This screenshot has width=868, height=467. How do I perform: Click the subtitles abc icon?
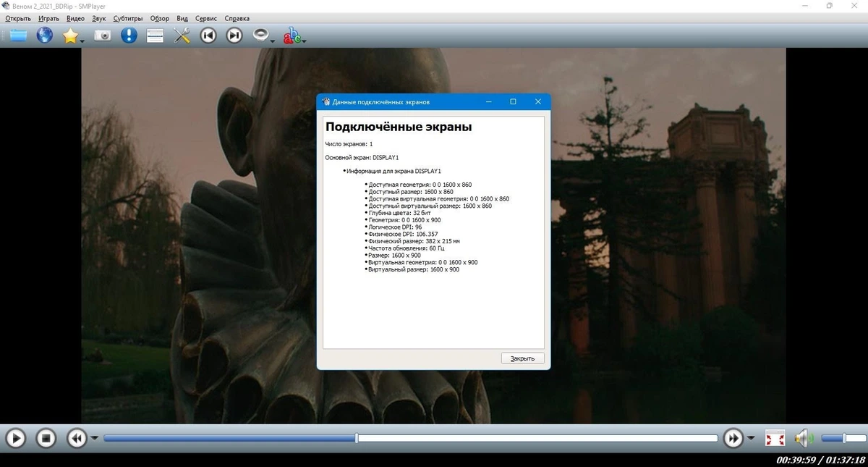pyautogui.click(x=292, y=35)
